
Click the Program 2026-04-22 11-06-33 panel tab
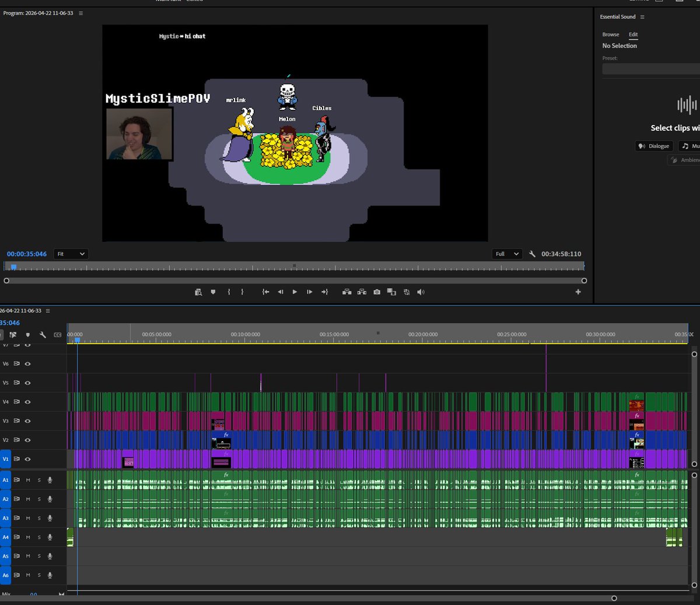pos(38,13)
